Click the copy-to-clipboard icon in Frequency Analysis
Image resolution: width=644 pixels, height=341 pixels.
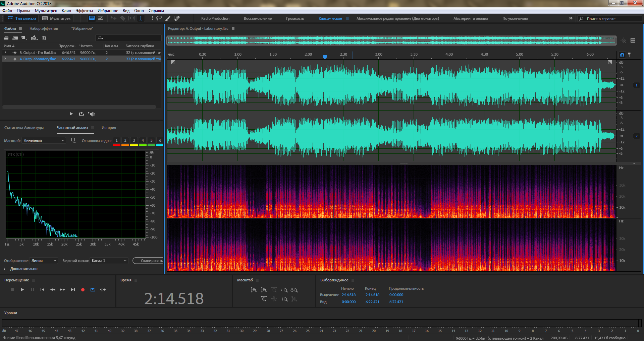[74, 140]
